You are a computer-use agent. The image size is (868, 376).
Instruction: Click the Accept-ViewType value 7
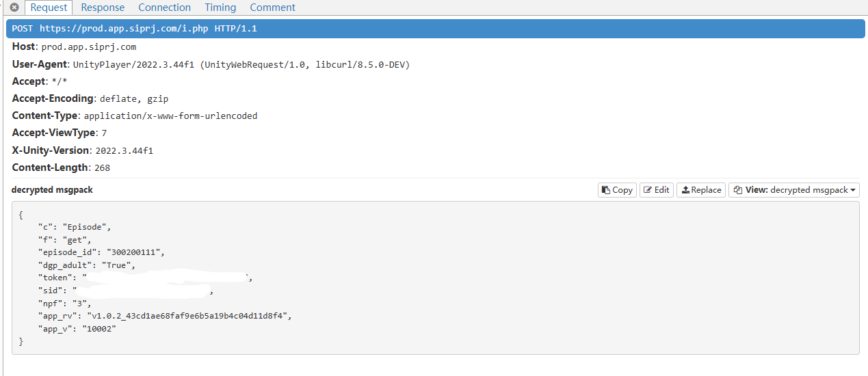click(104, 133)
